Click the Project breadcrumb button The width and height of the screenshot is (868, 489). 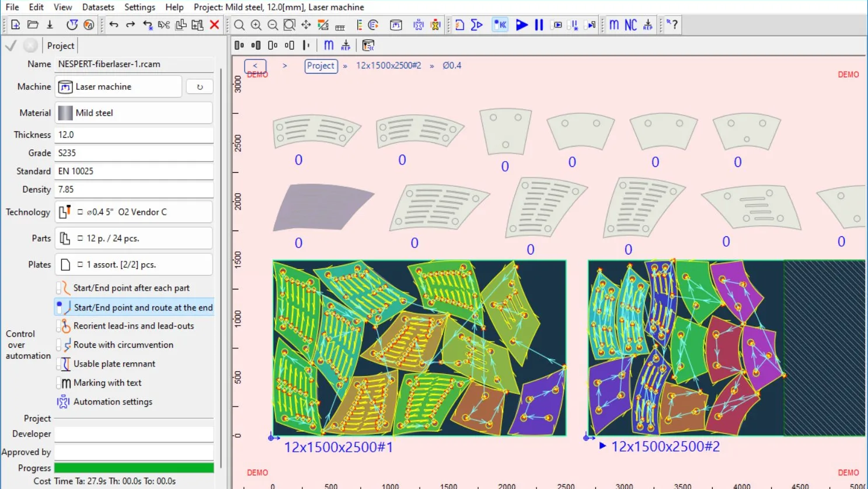coord(320,66)
